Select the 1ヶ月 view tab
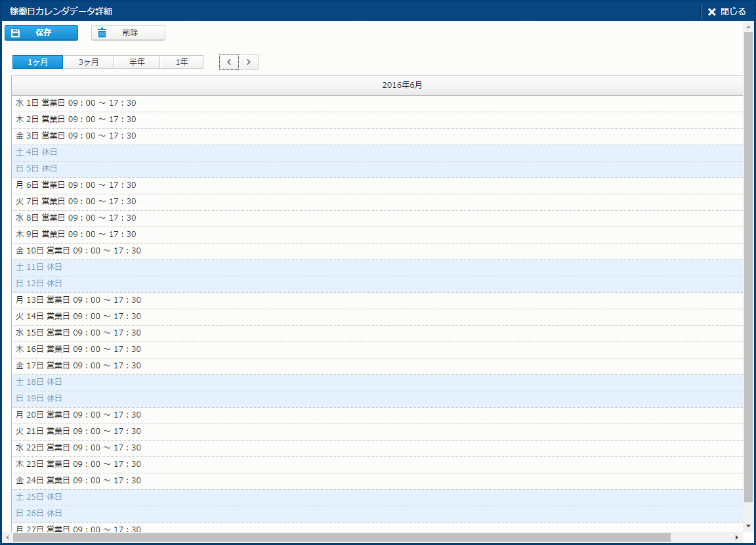 pyautogui.click(x=38, y=62)
